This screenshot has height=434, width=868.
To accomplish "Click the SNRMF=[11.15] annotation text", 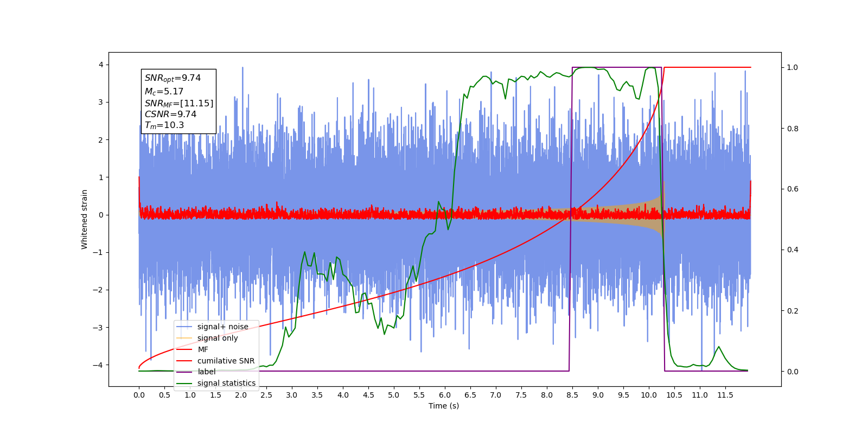I will click(179, 103).
